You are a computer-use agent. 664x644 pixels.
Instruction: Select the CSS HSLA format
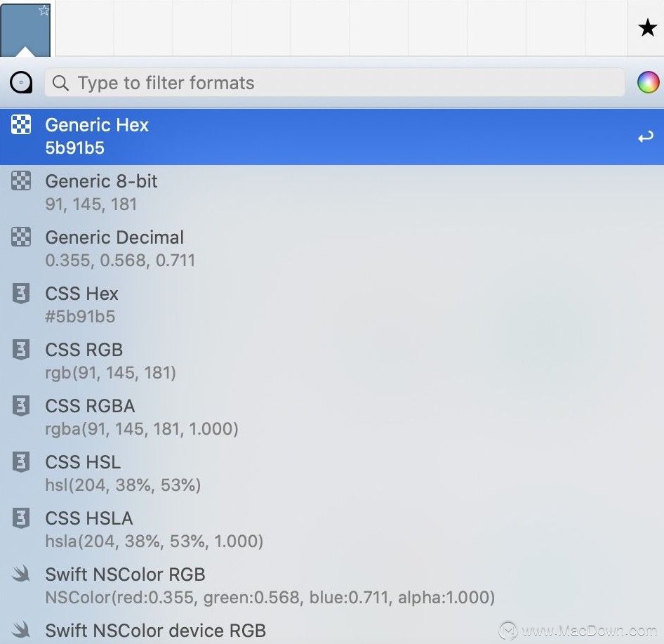[x=332, y=530]
